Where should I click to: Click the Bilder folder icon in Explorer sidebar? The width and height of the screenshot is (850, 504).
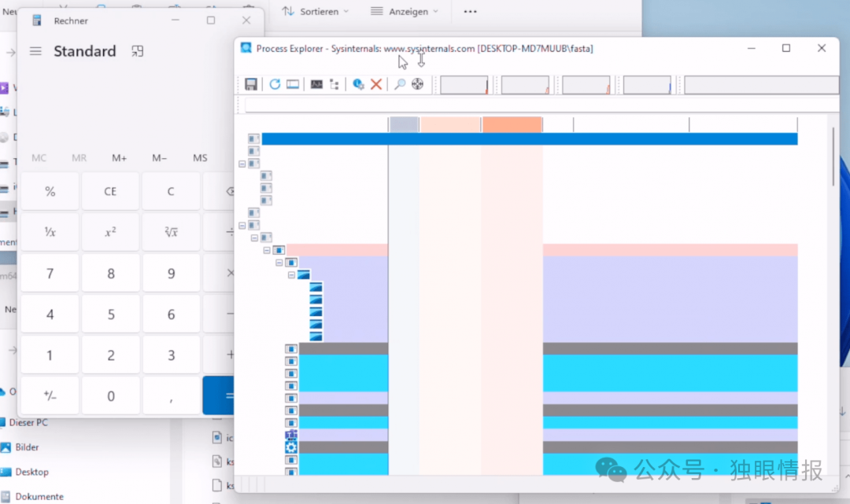coord(6,447)
